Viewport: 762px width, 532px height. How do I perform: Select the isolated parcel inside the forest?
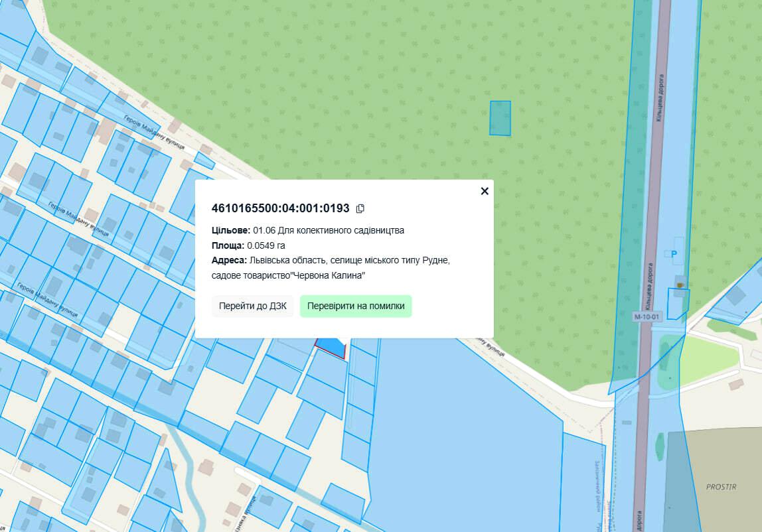click(500, 118)
